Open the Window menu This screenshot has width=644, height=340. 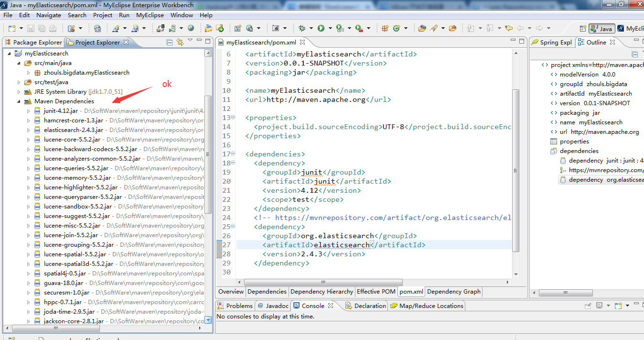point(182,15)
